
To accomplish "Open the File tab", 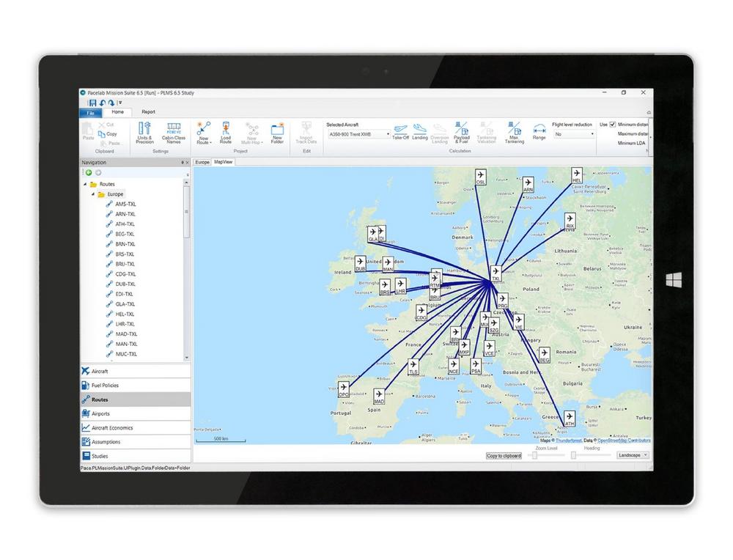I will (x=91, y=113).
